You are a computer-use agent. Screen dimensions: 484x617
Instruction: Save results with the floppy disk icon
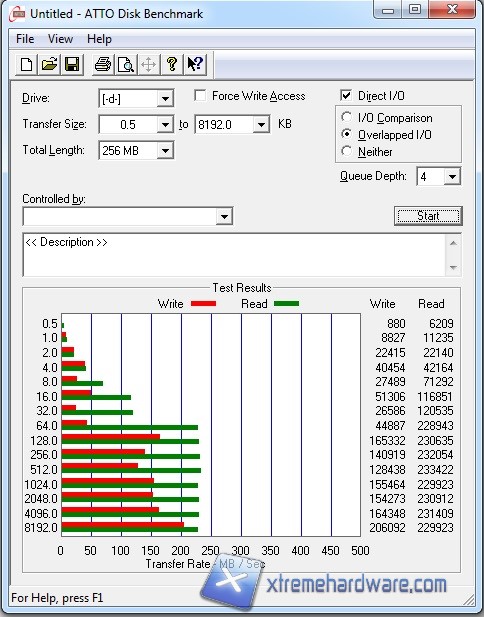coord(72,64)
